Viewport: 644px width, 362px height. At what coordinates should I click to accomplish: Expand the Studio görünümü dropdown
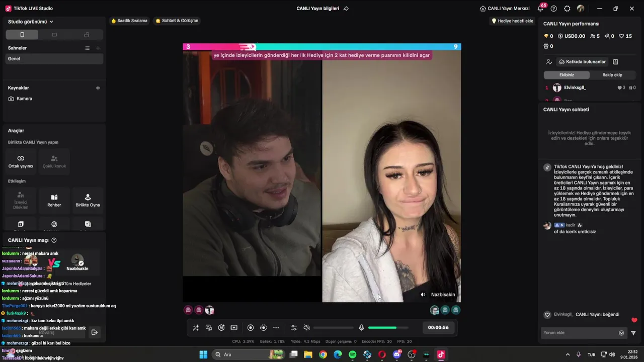[31, 22]
